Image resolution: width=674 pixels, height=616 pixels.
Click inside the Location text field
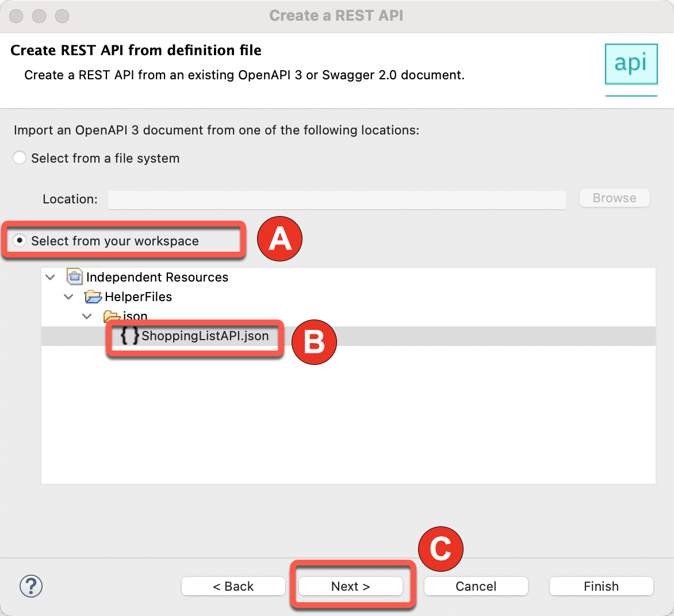coord(336,199)
